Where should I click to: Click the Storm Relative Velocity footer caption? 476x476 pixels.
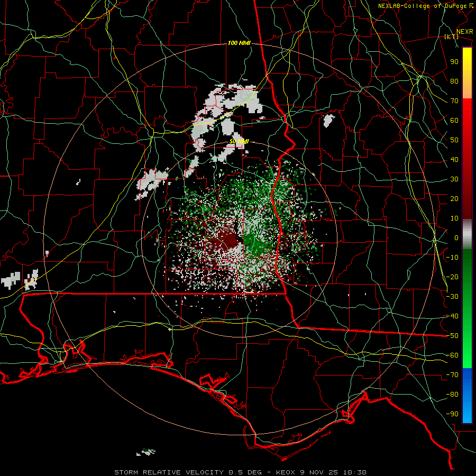point(240,472)
